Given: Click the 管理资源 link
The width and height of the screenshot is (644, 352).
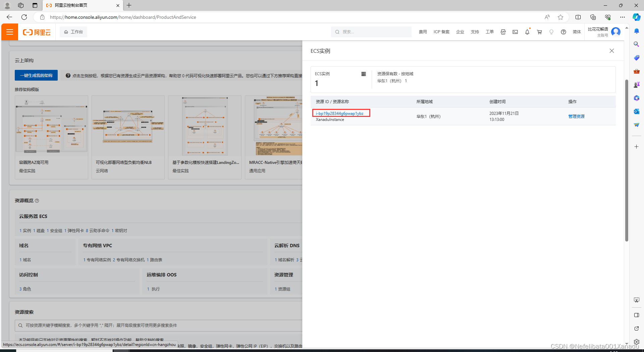Looking at the screenshot, I should 576,117.
